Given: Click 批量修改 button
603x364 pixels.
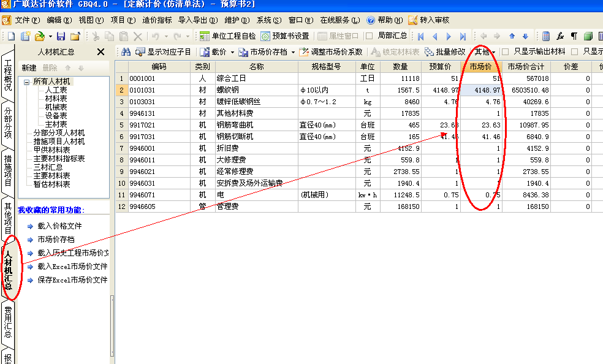Looking at the screenshot, I should coord(445,51).
